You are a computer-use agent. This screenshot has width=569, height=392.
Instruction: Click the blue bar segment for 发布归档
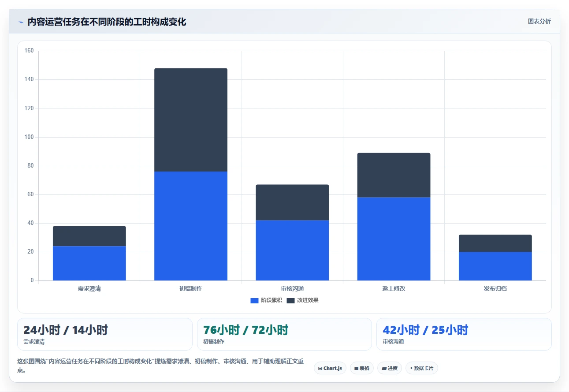(495, 266)
